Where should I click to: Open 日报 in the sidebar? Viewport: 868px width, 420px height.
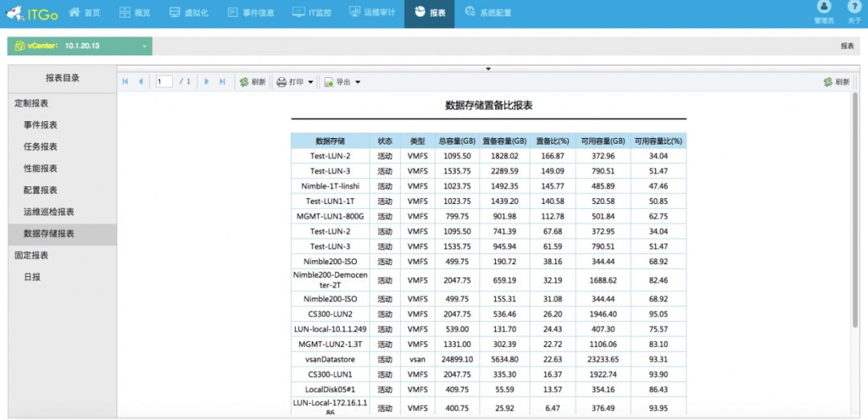(x=32, y=277)
